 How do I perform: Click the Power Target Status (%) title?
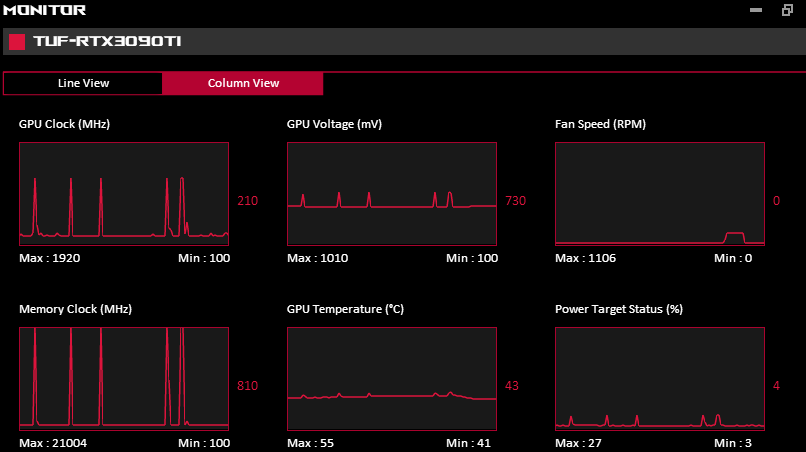tap(619, 309)
